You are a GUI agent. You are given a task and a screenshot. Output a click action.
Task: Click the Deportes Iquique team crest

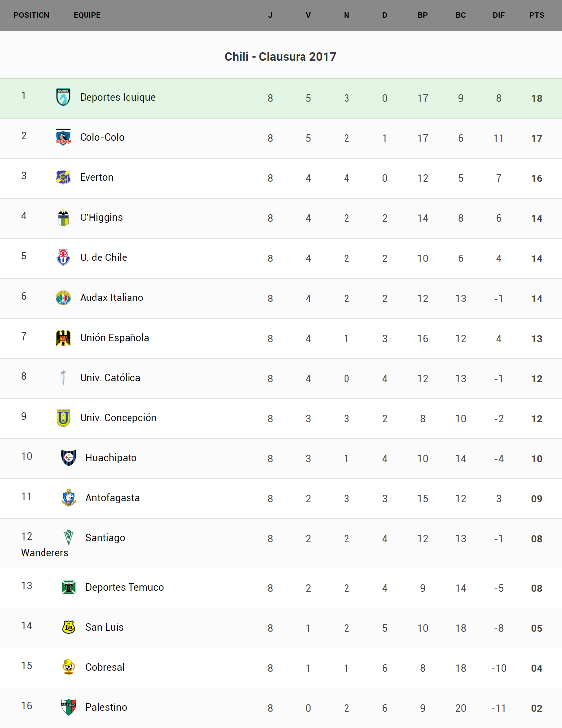click(x=63, y=97)
